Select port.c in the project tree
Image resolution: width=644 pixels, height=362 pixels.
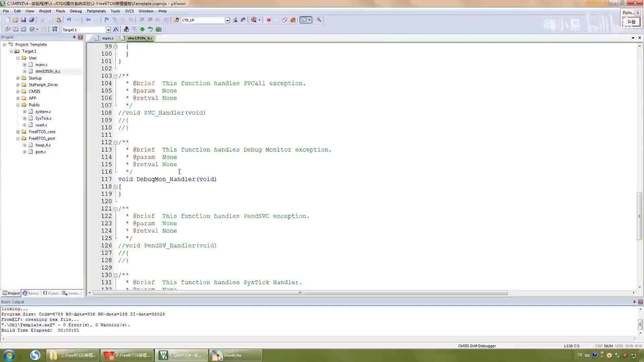[x=41, y=152]
